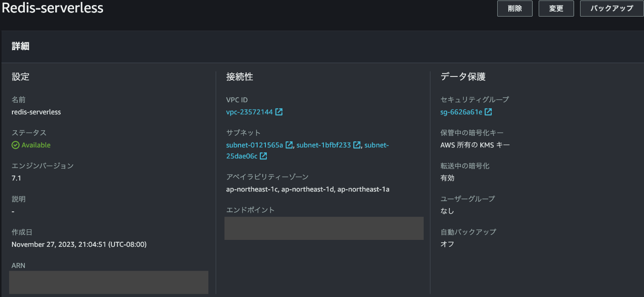The image size is (644, 297).
Task: Click the Redis-serverless page title
Action: click(x=53, y=8)
